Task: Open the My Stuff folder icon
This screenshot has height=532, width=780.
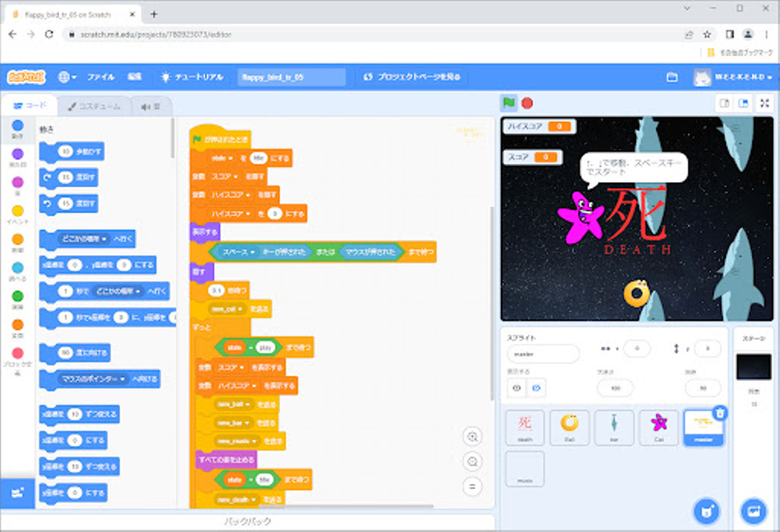Action: tap(672, 77)
